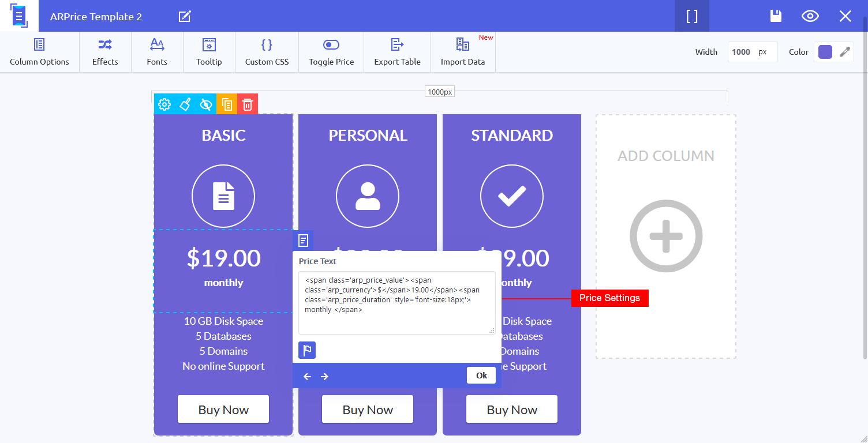This screenshot has width=868, height=443.
Task: Go to previous section with left arrow
Action: (307, 377)
